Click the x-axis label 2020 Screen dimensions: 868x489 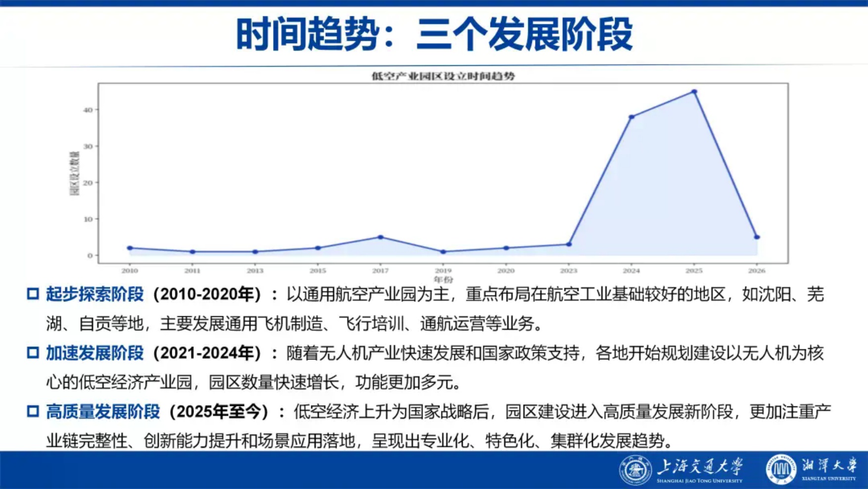click(506, 271)
